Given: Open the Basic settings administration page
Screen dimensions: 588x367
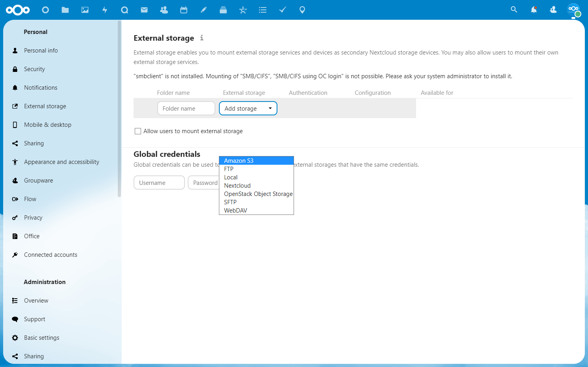Looking at the screenshot, I should (41, 338).
